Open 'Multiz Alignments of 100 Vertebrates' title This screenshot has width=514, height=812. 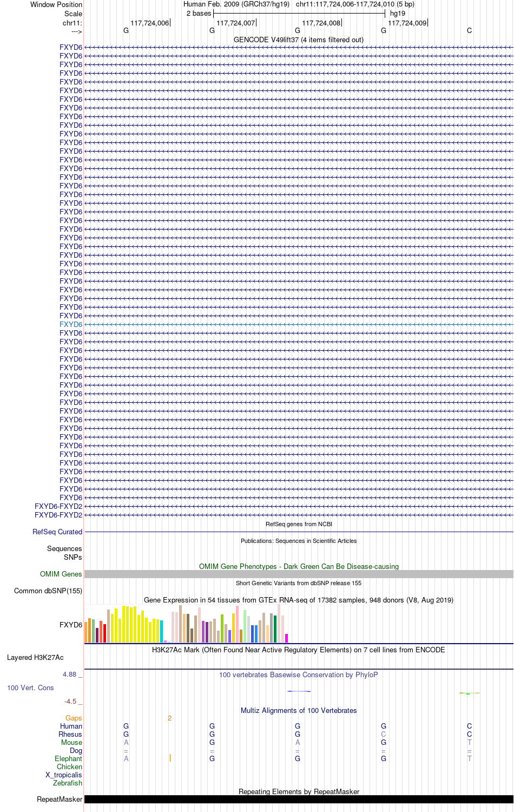[x=299, y=710]
